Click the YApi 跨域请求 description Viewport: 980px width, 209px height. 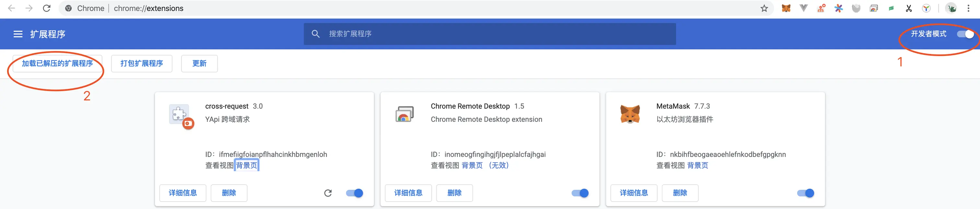(227, 119)
